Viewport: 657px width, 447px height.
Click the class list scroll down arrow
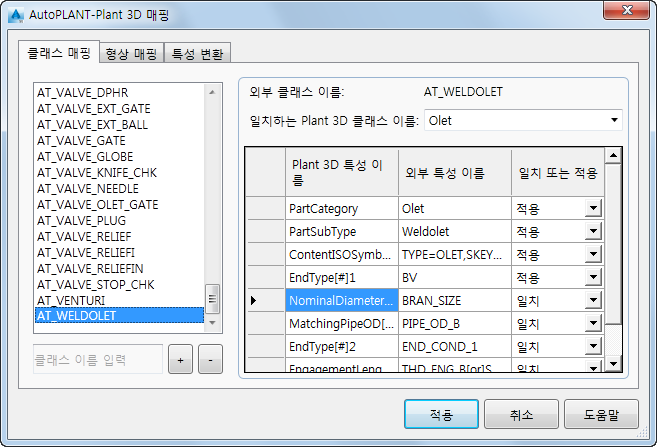212,323
